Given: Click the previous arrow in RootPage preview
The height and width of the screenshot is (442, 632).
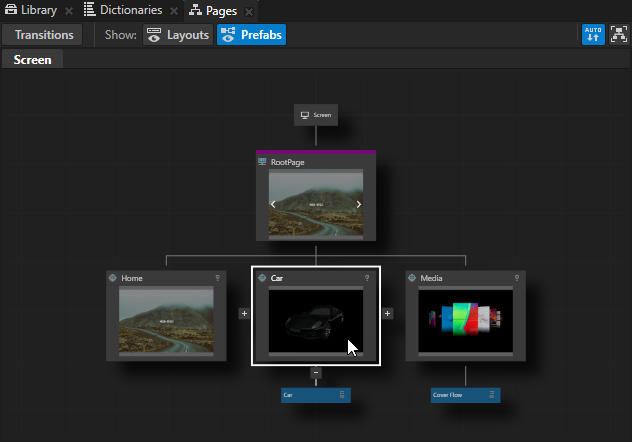Looking at the screenshot, I should point(273,204).
